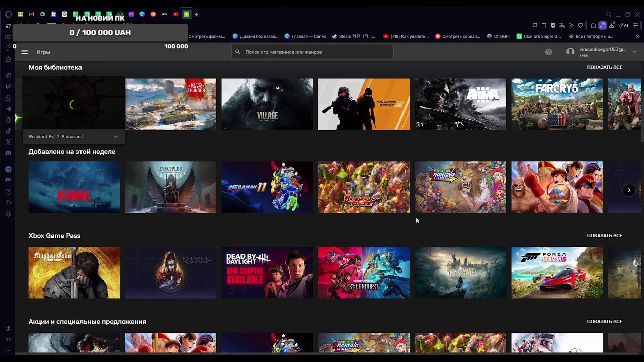Viewport: 644px width, 362px height.
Task: Open the Kingdom Come Deliverance tile
Action: coord(74,273)
